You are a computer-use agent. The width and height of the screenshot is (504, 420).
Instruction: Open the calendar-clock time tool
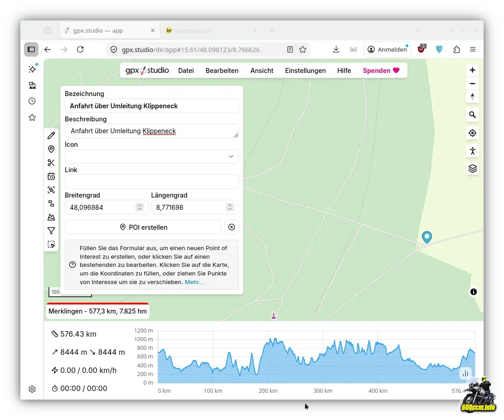click(x=51, y=176)
